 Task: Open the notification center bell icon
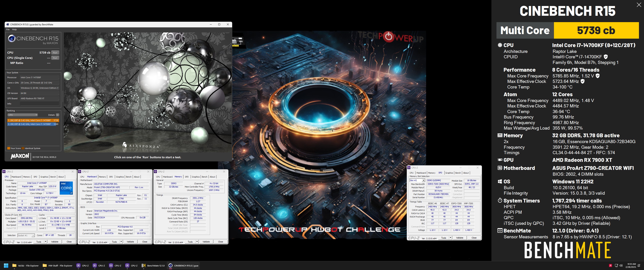pos(639,265)
